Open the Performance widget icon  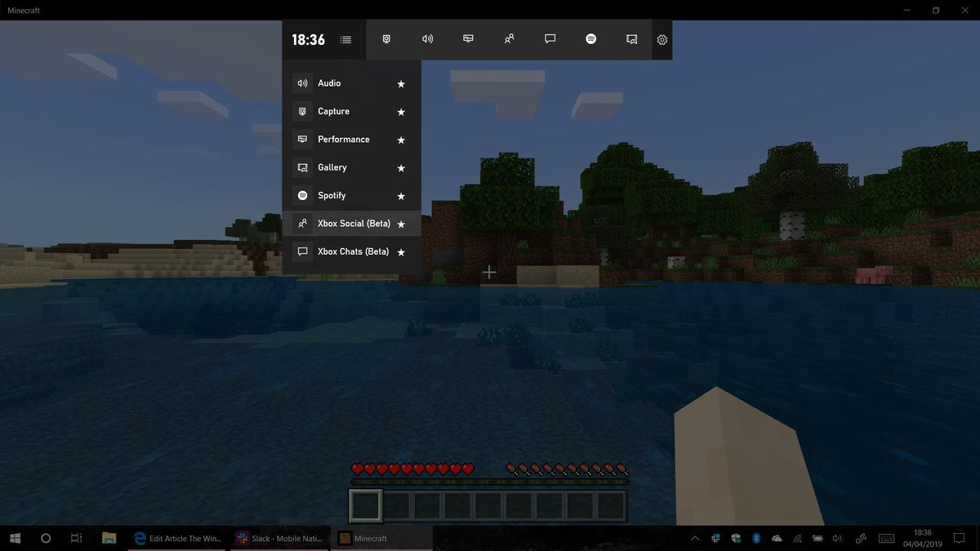[468, 38]
